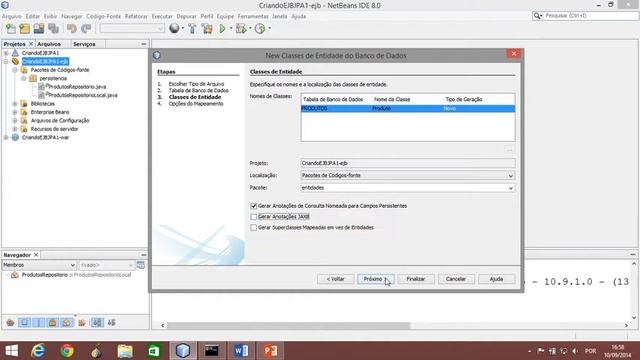The height and width of the screenshot is (360, 640).
Task: Open the Localização dropdown
Action: [x=510, y=176]
